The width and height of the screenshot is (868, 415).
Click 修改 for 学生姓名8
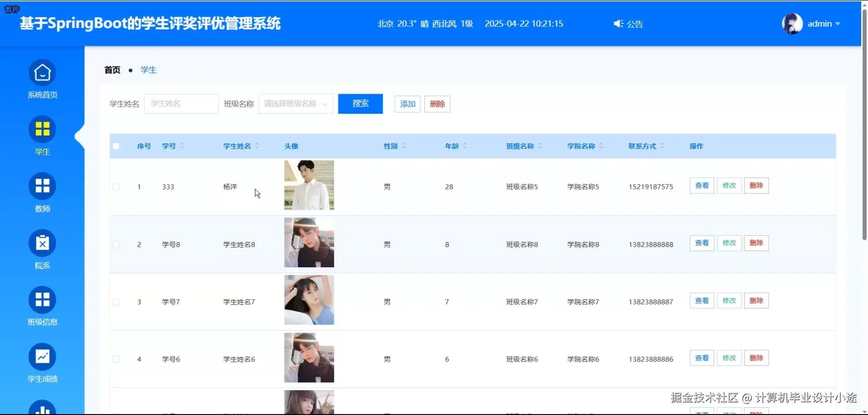pos(729,243)
